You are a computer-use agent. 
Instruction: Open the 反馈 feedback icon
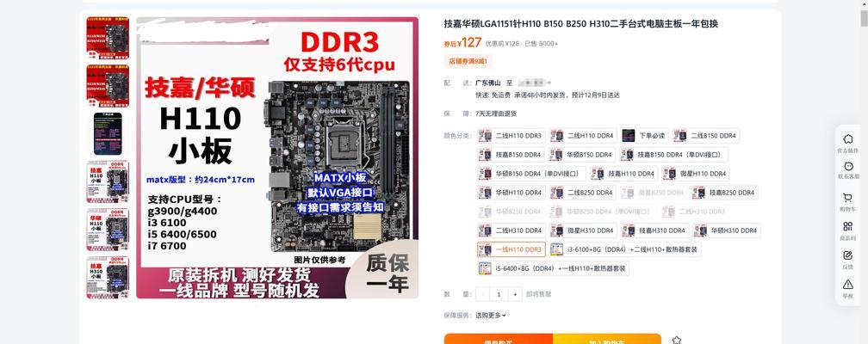coord(847,260)
